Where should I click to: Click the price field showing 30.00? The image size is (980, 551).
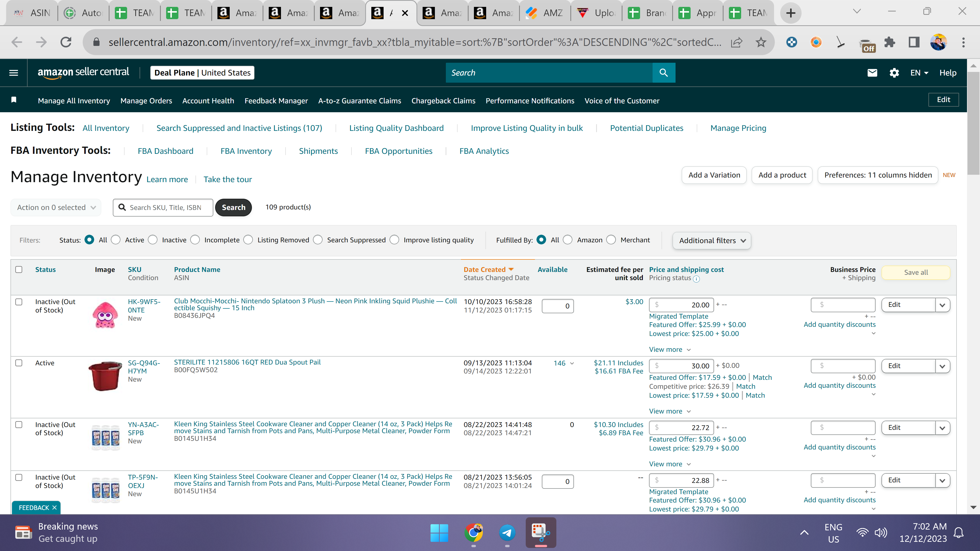click(681, 366)
